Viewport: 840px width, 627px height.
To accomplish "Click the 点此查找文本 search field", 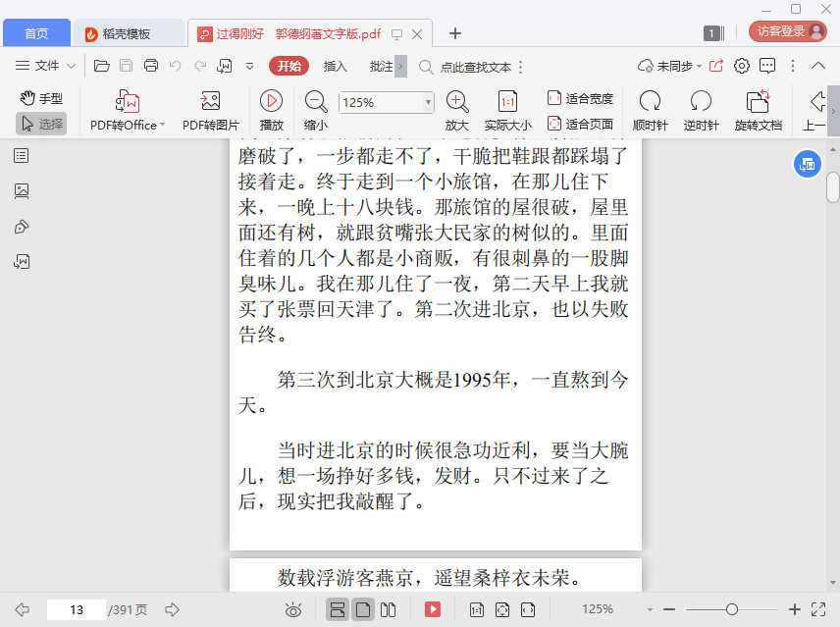I will [476, 68].
